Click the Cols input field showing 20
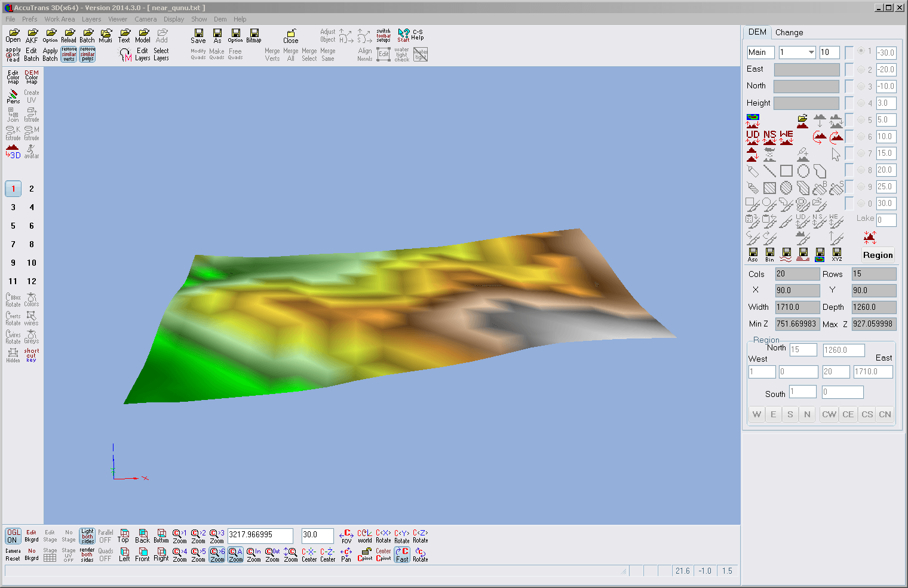Screen dimensions: 908x588 pos(797,273)
